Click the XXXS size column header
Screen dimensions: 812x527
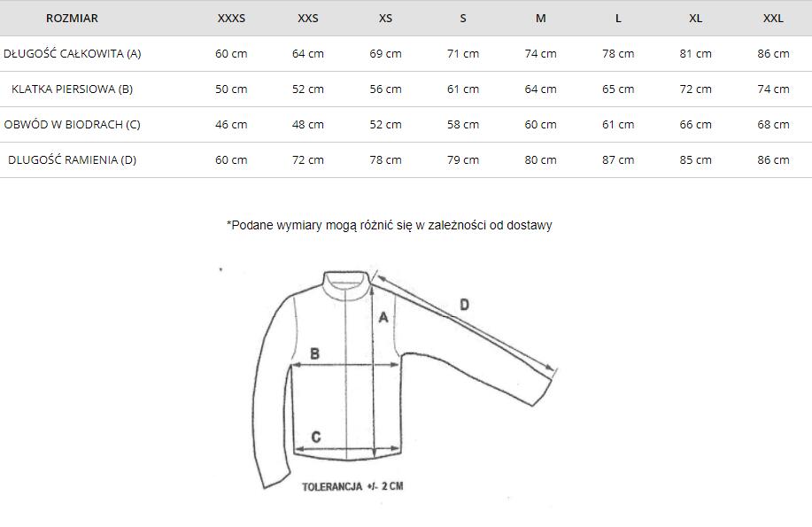(231, 18)
